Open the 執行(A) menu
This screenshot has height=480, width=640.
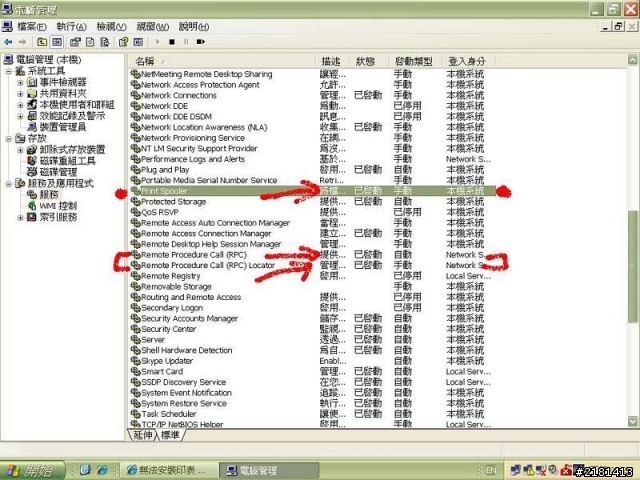click(71, 27)
